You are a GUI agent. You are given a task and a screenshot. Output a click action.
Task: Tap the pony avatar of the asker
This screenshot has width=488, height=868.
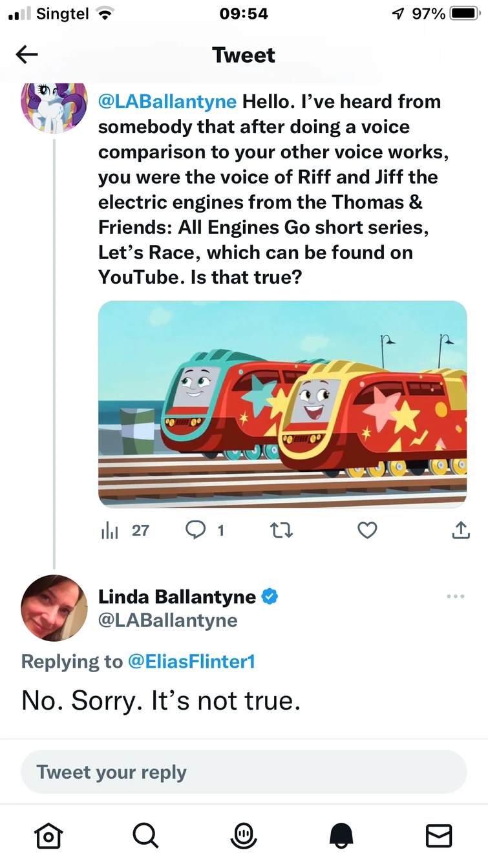tap(54, 105)
